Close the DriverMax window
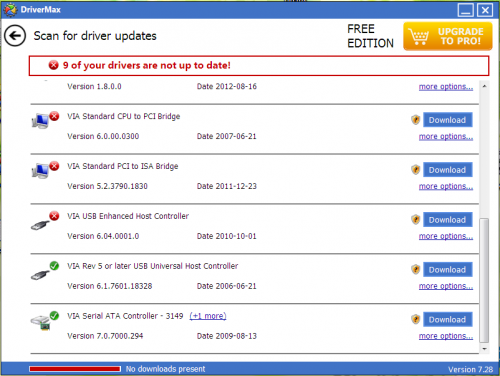This screenshot has width=500, height=376. point(485,10)
